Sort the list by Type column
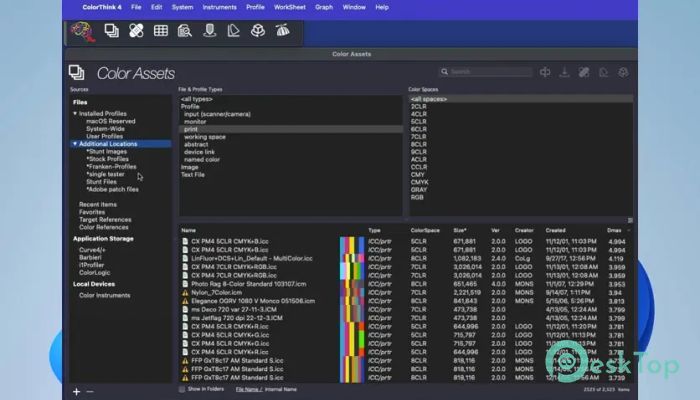This screenshot has width=700, height=400. pos(374,230)
